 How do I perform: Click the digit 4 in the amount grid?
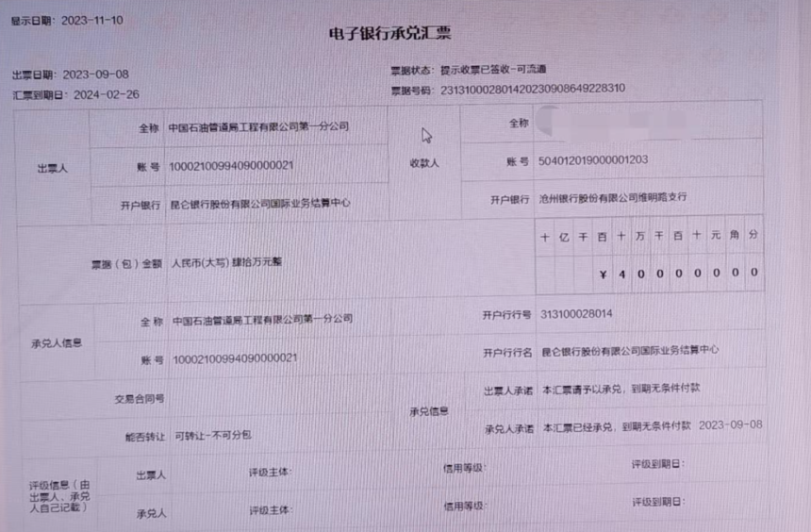(621, 274)
